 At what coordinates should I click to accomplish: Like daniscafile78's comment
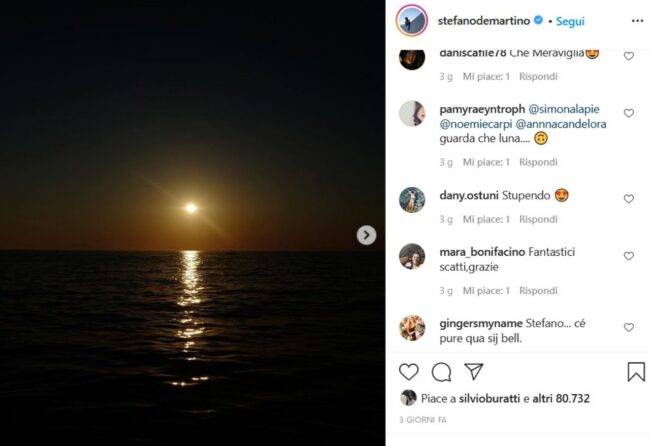click(x=628, y=56)
